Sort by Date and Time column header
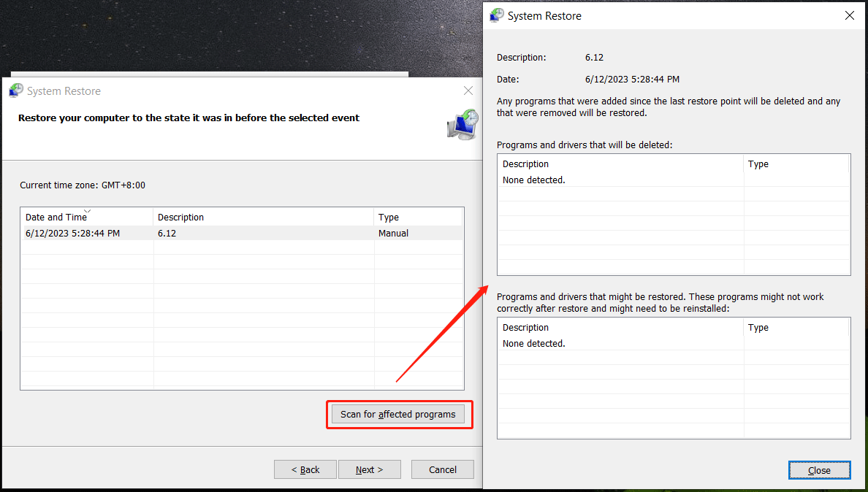Screen dimensions: 868x492 pos(87,217)
